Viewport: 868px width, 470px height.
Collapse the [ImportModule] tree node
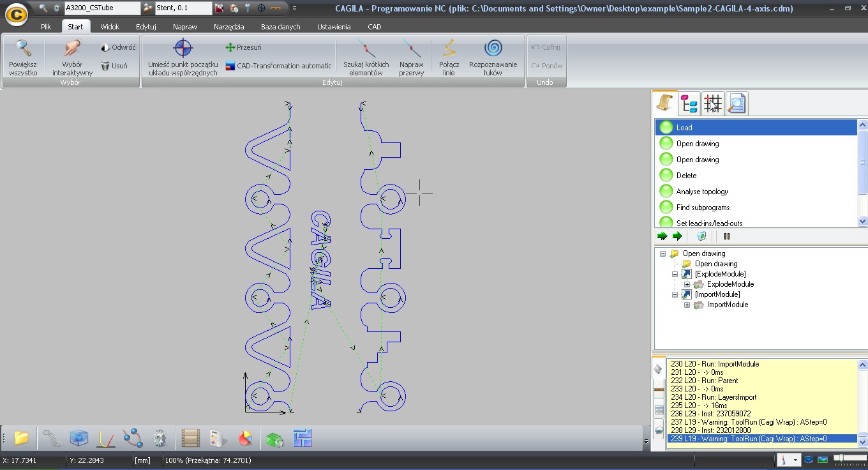(675, 294)
